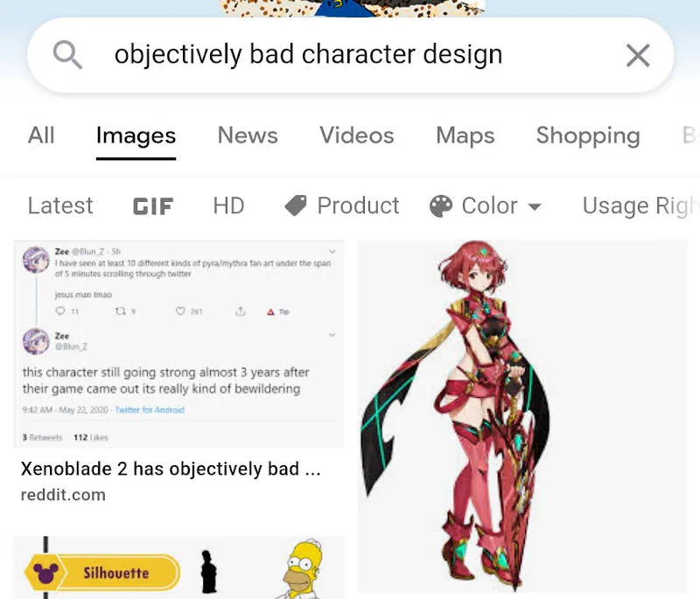This screenshot has height=599, width=700.
Task: Toggle the HD filter chip
Action: tap(228, 205)
